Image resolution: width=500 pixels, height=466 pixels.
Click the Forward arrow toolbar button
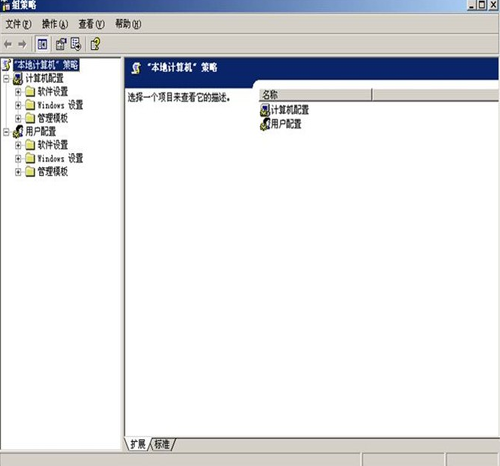pyautogui.click(x=22, y=44)
